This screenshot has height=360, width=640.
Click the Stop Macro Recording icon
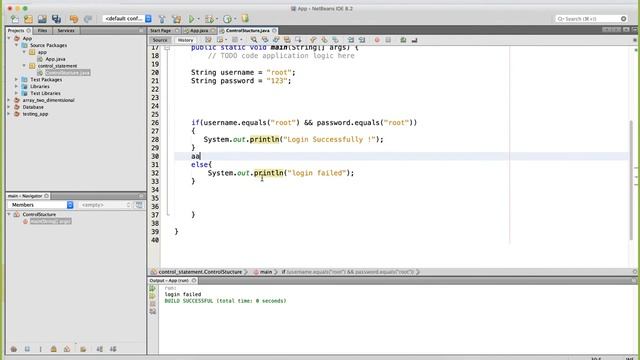[x=388, y=40]
